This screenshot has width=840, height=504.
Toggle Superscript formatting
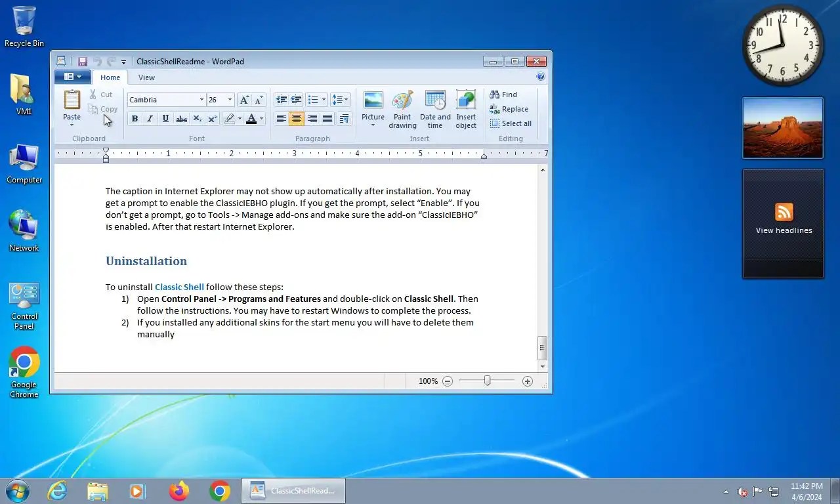click(x=212, y=119)
